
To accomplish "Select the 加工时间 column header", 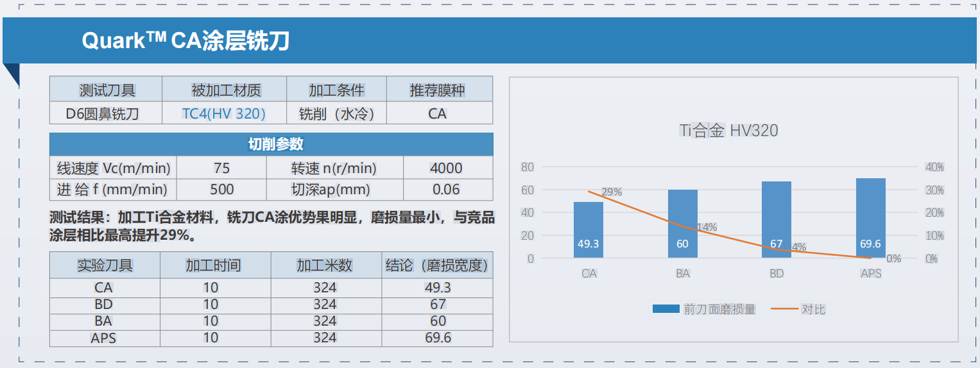I will click(x=216, y=265).
